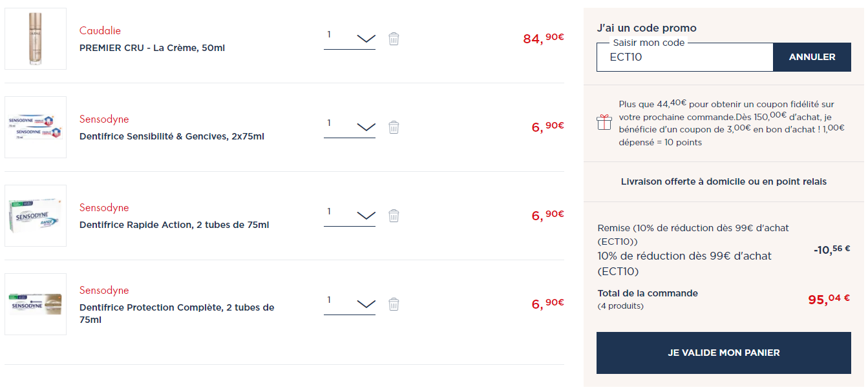Focus the promo code field containing ECT10
Screen dimensions: 868x392
coord(684,57)
